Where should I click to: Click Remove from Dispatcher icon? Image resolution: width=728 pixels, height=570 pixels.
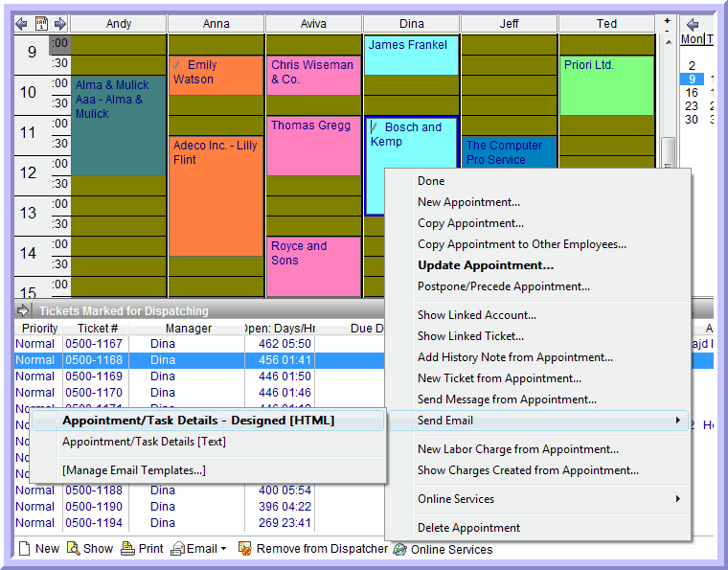(245, 549)
